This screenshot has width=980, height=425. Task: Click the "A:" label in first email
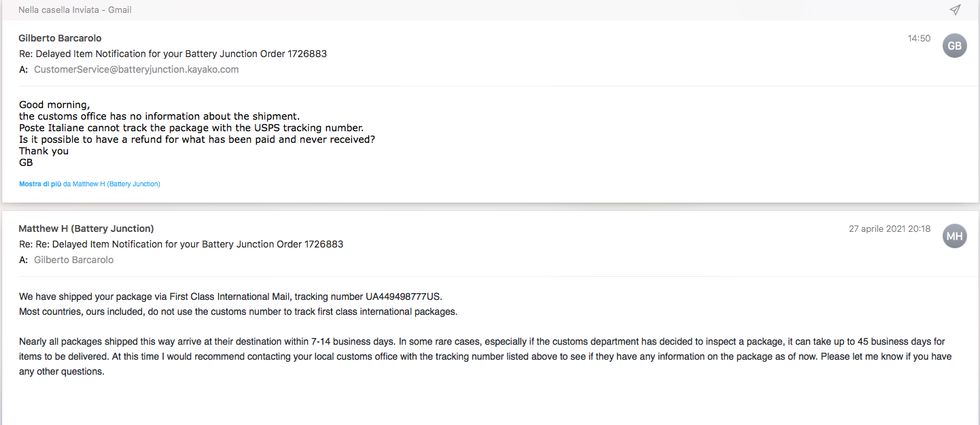23,69
